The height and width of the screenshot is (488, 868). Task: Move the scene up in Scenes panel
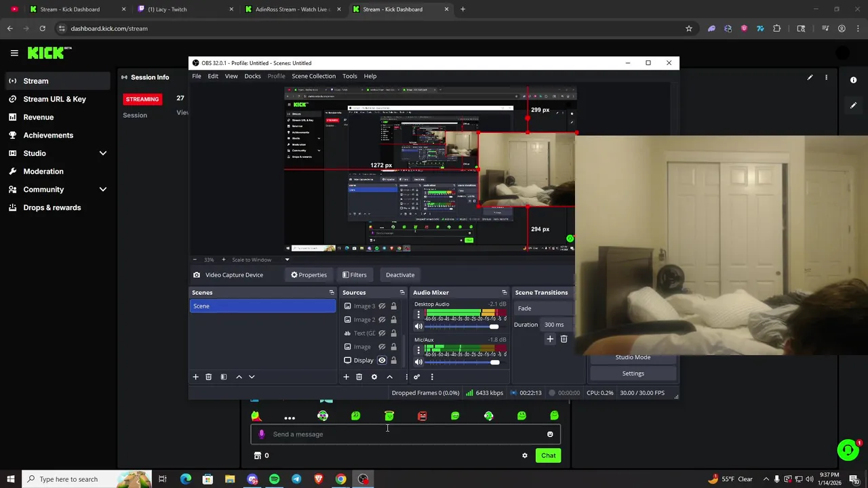pyautogui.click(x=239, y=377)
